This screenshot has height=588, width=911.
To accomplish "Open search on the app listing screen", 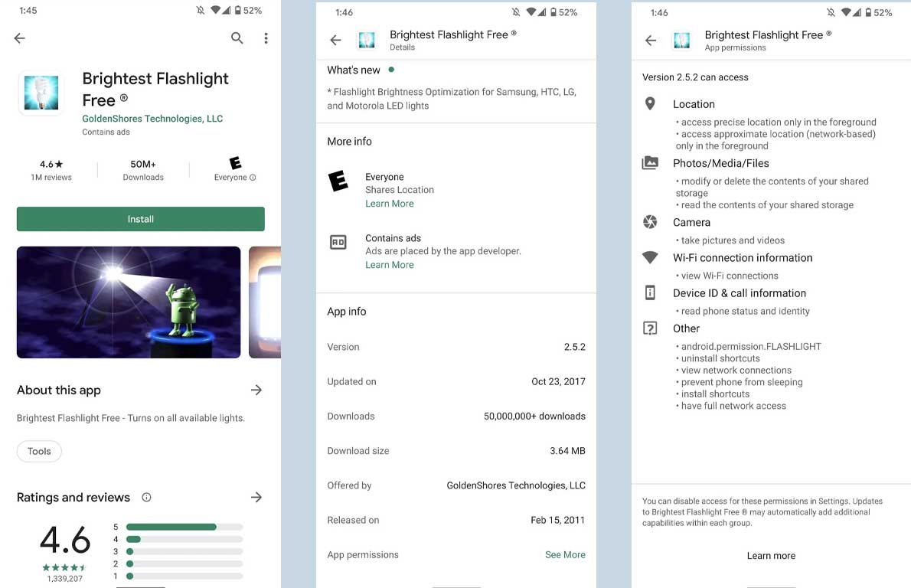I will point(237,38).
